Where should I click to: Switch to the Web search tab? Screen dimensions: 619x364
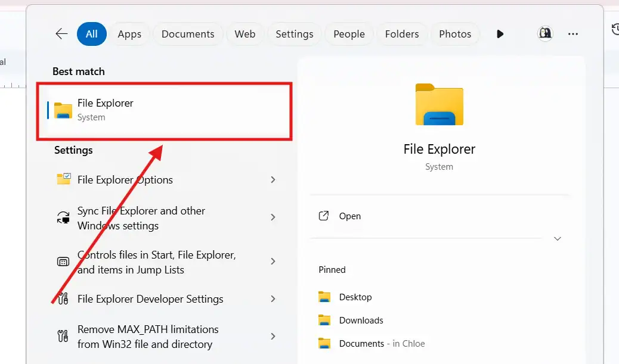[245, 34]
